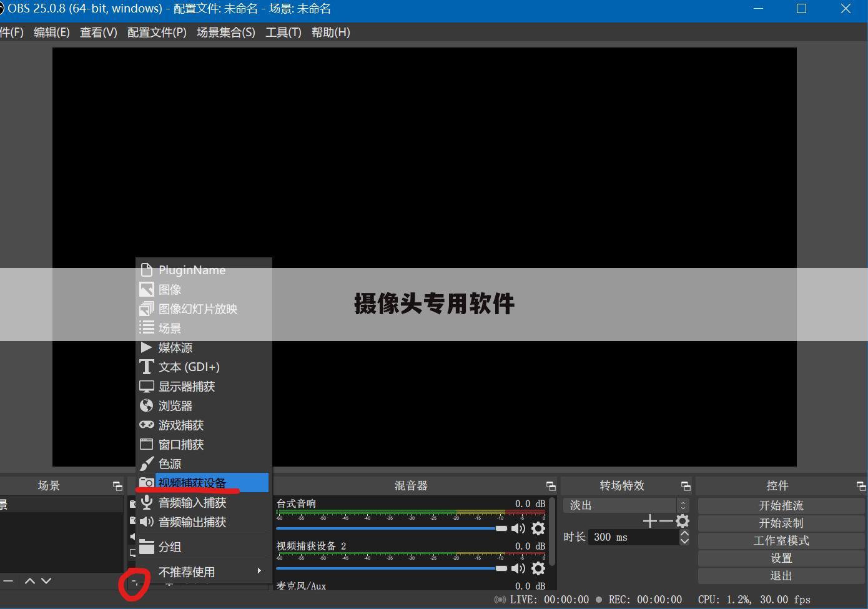Click the mixer panel vertical scrollbar
Image resolution: width=868 pixels, height=609 pixels.
point(552,532)
